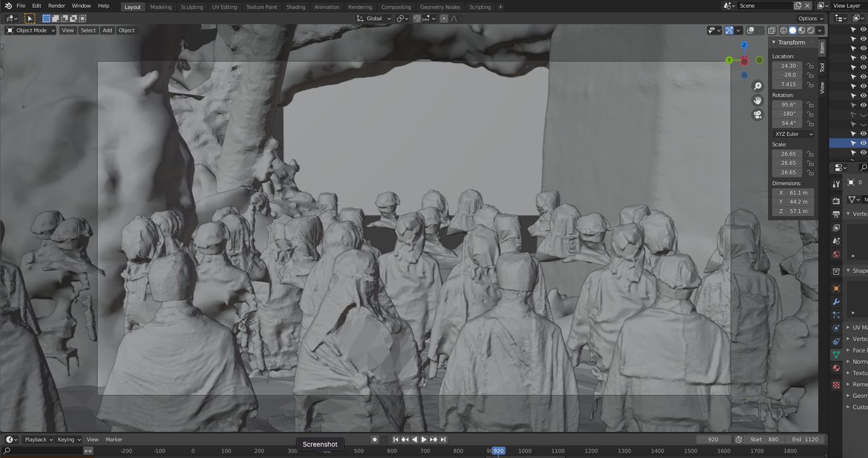The height and width of the screenshot is (458, 868).
Task: Switch to wireframe viewport shading
Action: (x=783, y=30)
